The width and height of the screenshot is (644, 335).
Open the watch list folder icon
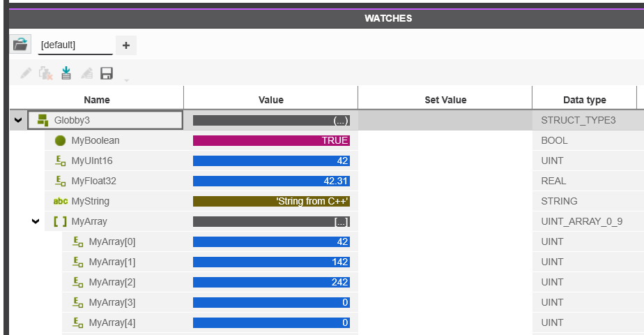(20, 44)
